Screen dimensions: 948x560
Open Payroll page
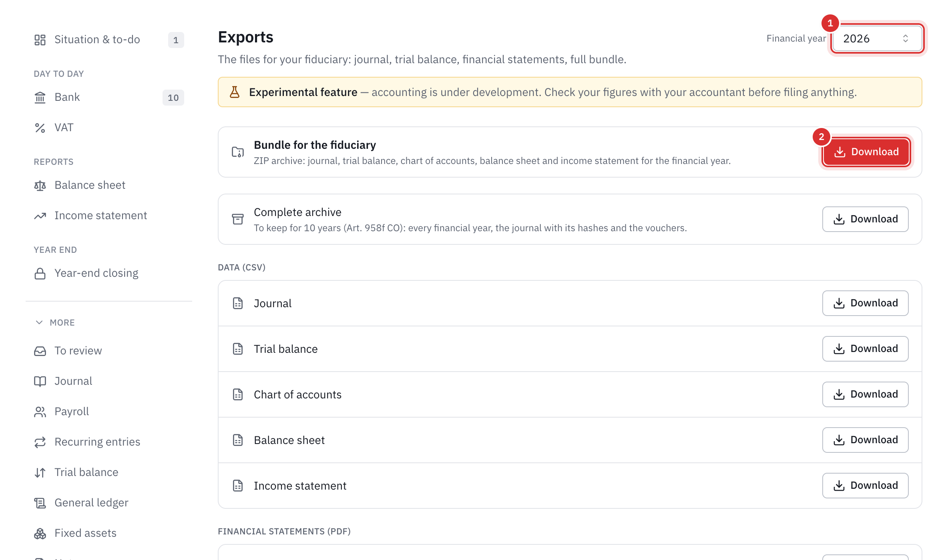(x=108, y=412)
